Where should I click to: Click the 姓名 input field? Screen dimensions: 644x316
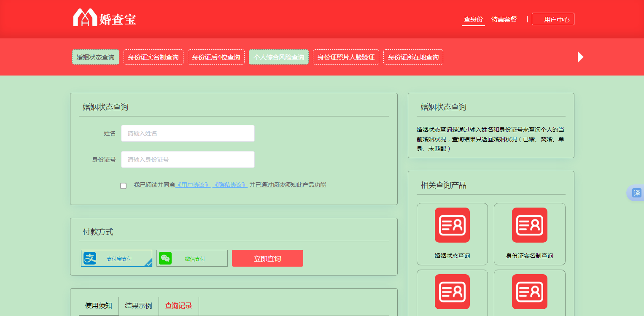(x=188, y=133)
